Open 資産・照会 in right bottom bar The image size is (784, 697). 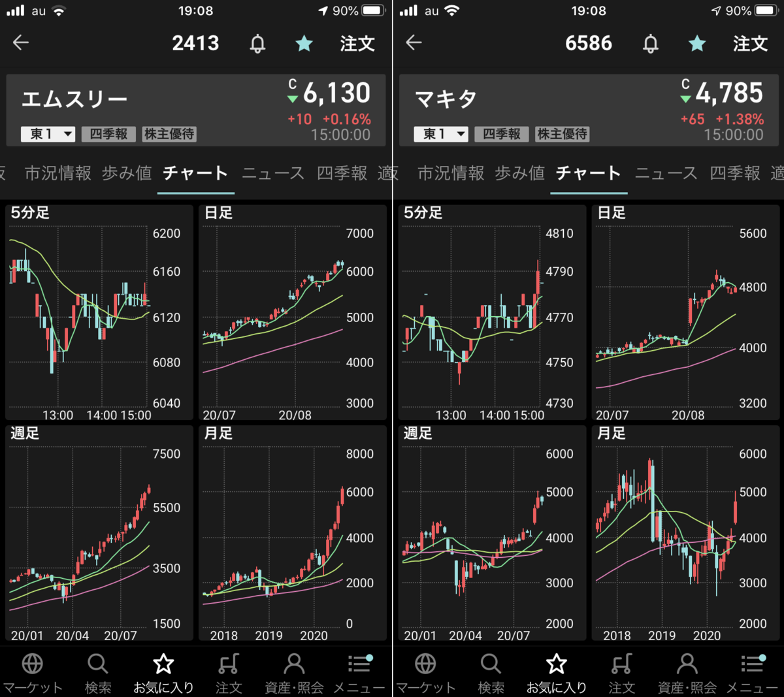tap(687, 673)
